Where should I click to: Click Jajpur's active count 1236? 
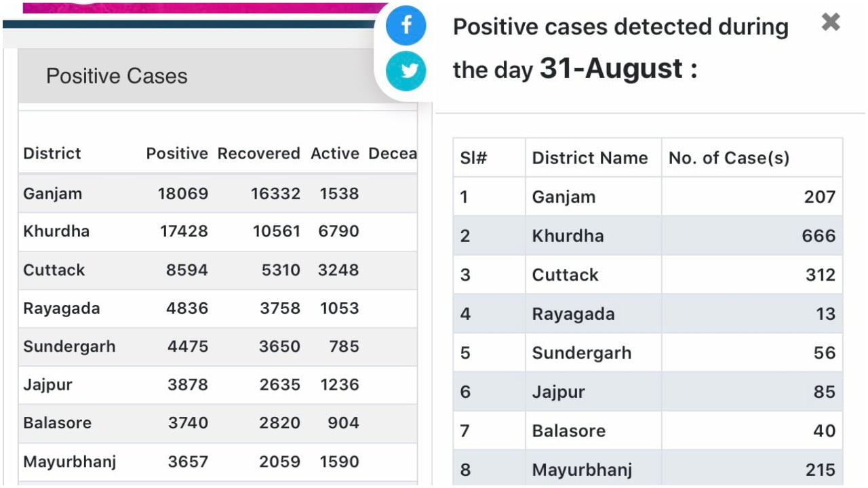pyautogui.click(x=339, y=385)
